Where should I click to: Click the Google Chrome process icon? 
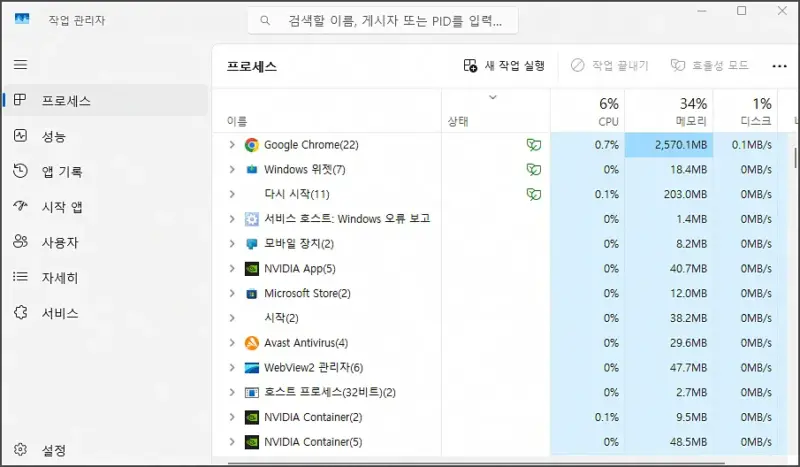coord(252,145)
